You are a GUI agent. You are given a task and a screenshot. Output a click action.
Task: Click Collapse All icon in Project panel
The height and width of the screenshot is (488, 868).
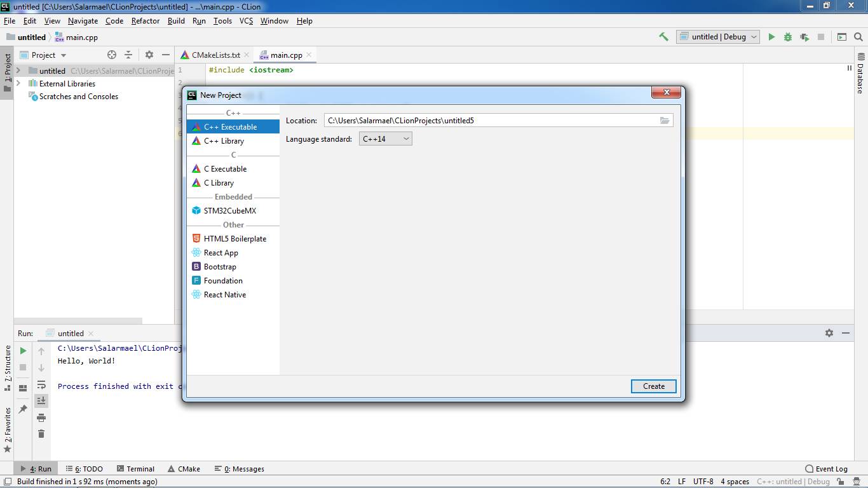(128, 55)
